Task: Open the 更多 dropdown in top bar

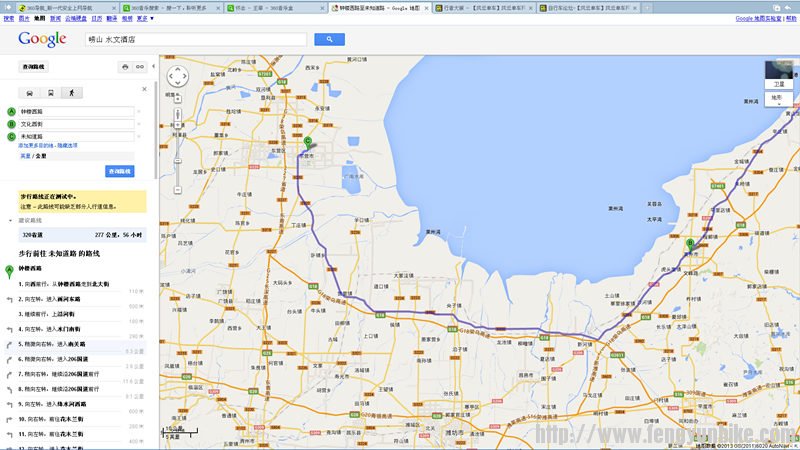Action: pyautogui.click(x=145, y=18)
